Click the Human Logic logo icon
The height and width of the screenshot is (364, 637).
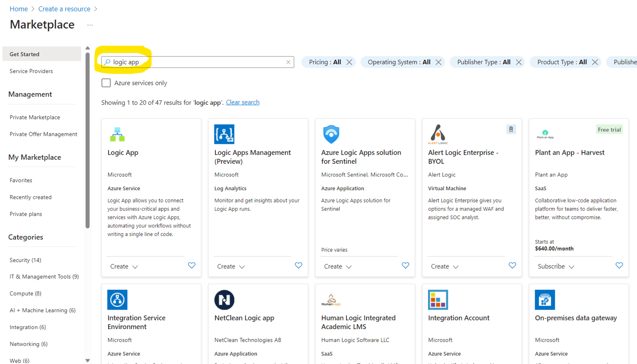331,300
